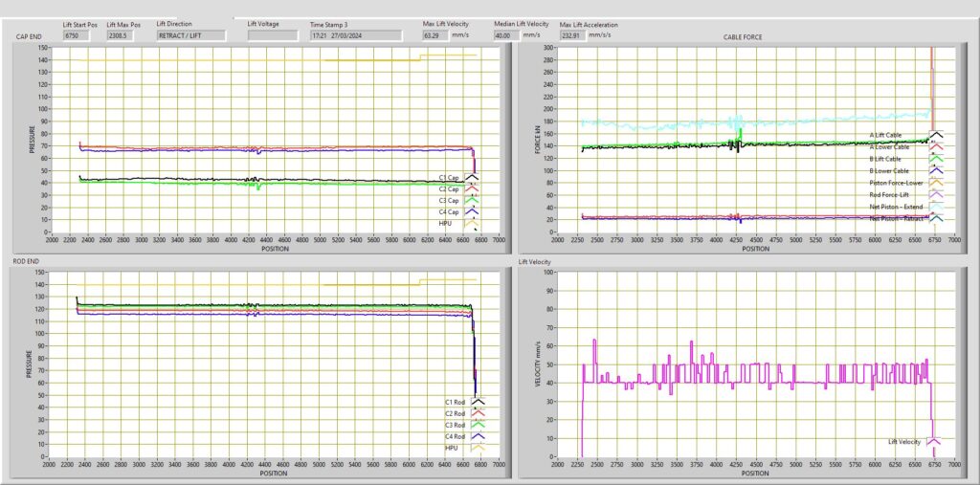Image resolution: width=980 pixels, height=485 pixels.
Task: Click the Time Stamp 3 date field
Action: point(356,34)
